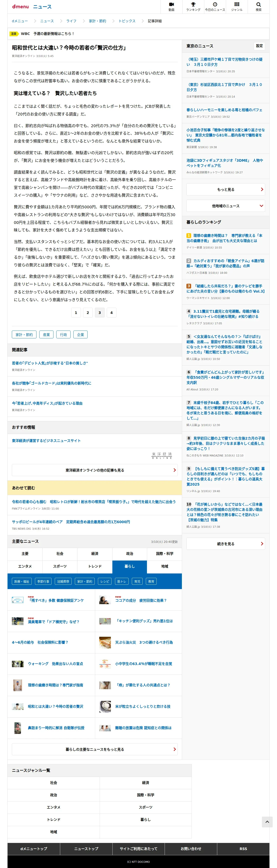Open ranking 2 カルディ article

pos(225,263)
